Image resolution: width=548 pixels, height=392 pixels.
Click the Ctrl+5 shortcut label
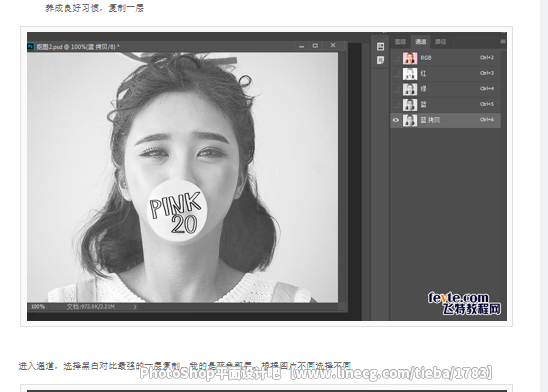[487, 104]
